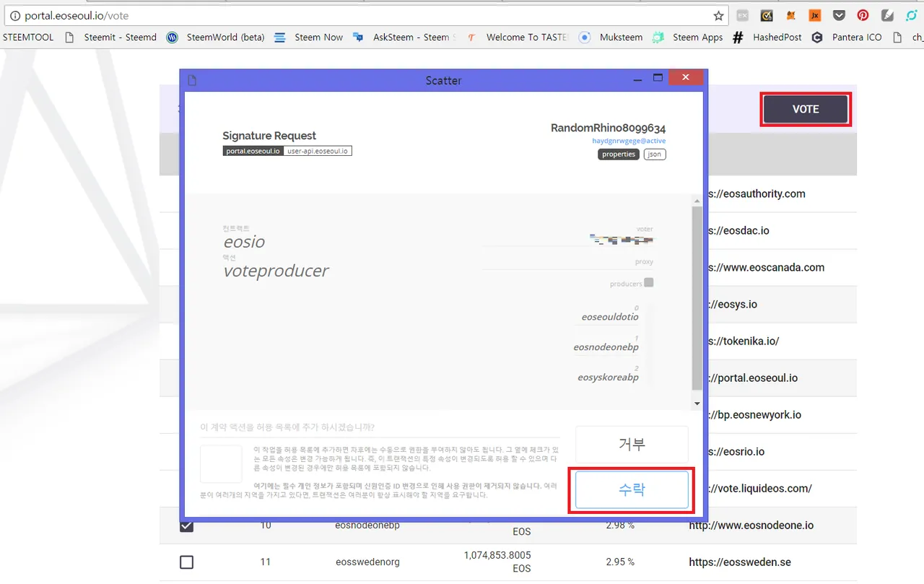Screen dimensions: 924x584
Task: Switch to the json view tab
Action: click(x=655, y=154)
